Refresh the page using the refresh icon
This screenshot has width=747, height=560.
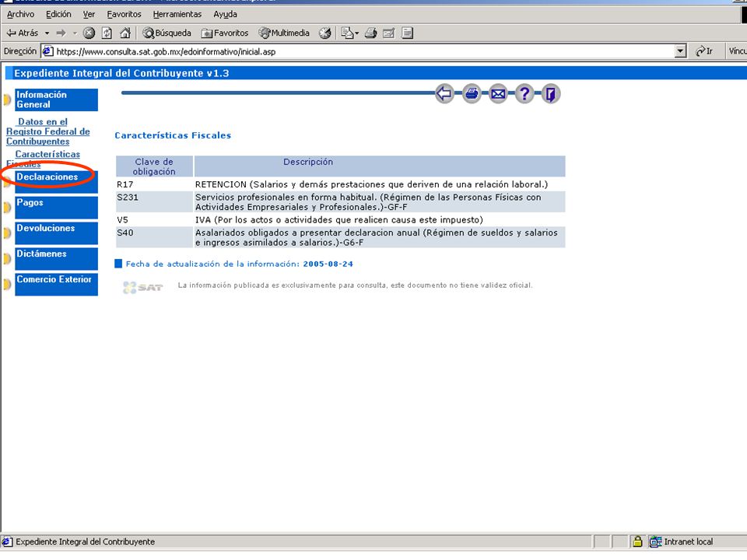[x=107, y=33]
